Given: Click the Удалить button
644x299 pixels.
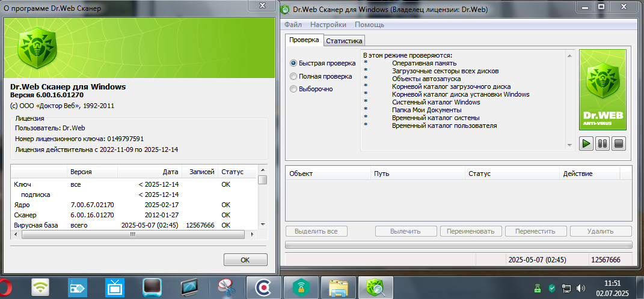Looking at the screenshot, I should tap(601, 231).
